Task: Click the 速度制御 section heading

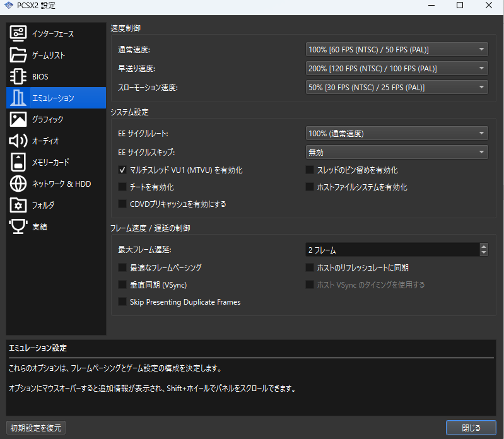Action: pyautogui.click(x=126, y=28)
